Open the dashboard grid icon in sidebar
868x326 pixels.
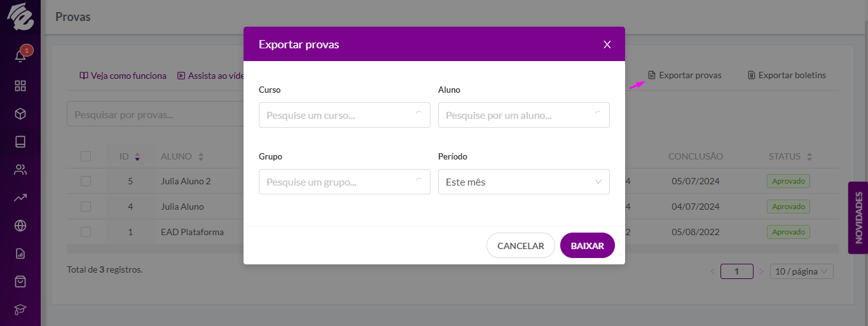20,86
